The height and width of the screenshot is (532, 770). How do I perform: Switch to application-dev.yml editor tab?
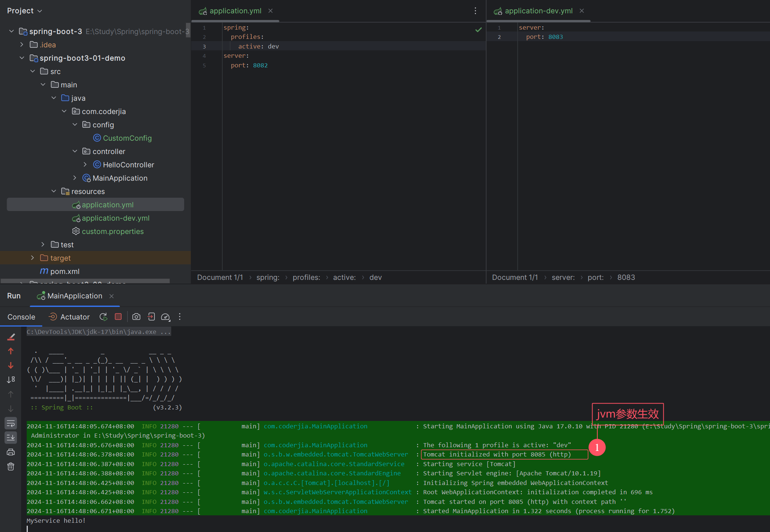538,11
